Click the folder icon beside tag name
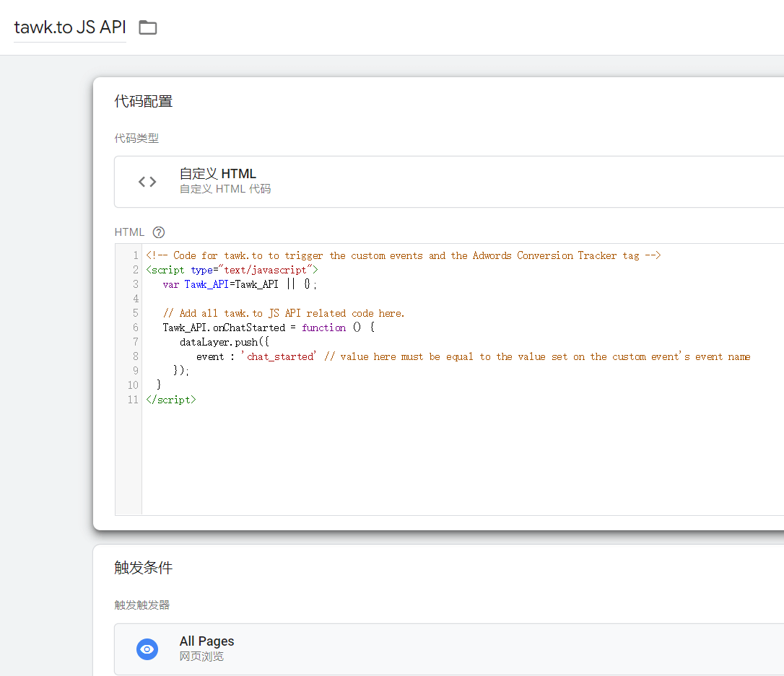This screenshot has width=784, height=676. coord(147,28)
